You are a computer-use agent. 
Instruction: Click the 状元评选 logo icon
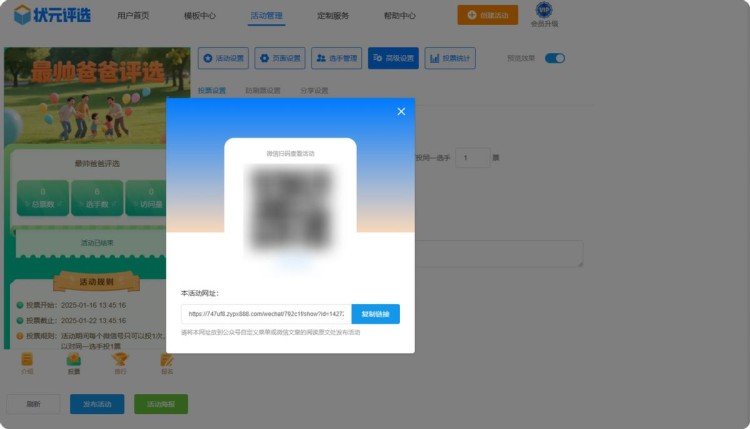click(x=22, y=16)
